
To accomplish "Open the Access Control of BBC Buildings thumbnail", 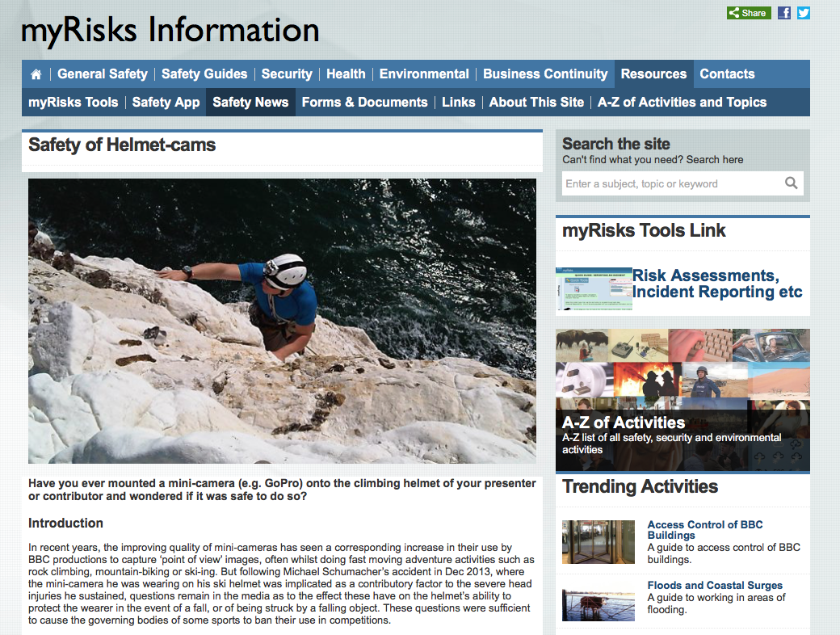I will [598, 542].
